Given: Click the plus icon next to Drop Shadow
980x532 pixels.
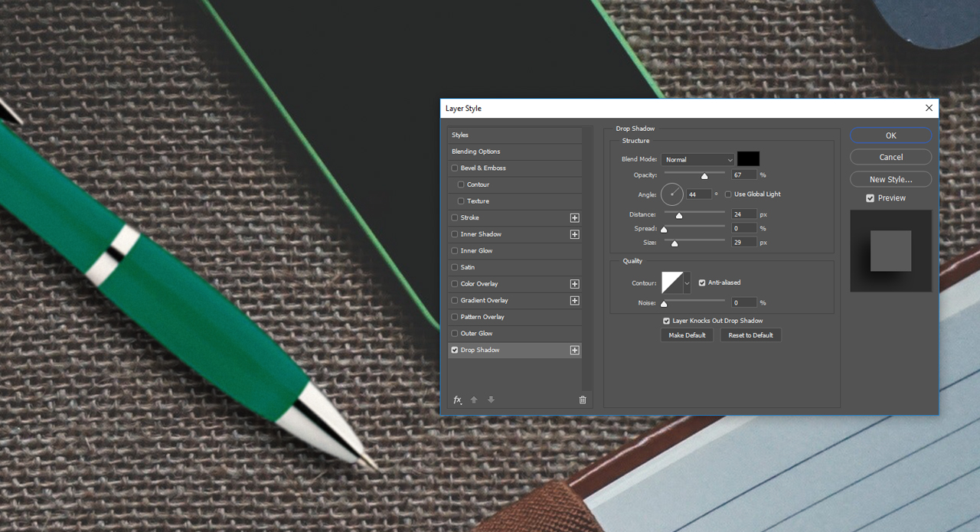Looking at the screenshot, I should click(x=574, y=351).
